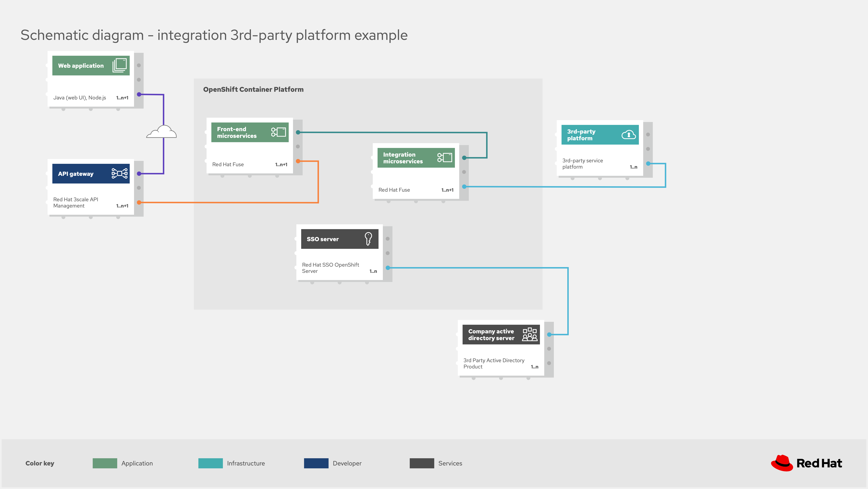
Task: Click the 3rd-party platform cloud lock icon
Action: (x=628, y=135)
